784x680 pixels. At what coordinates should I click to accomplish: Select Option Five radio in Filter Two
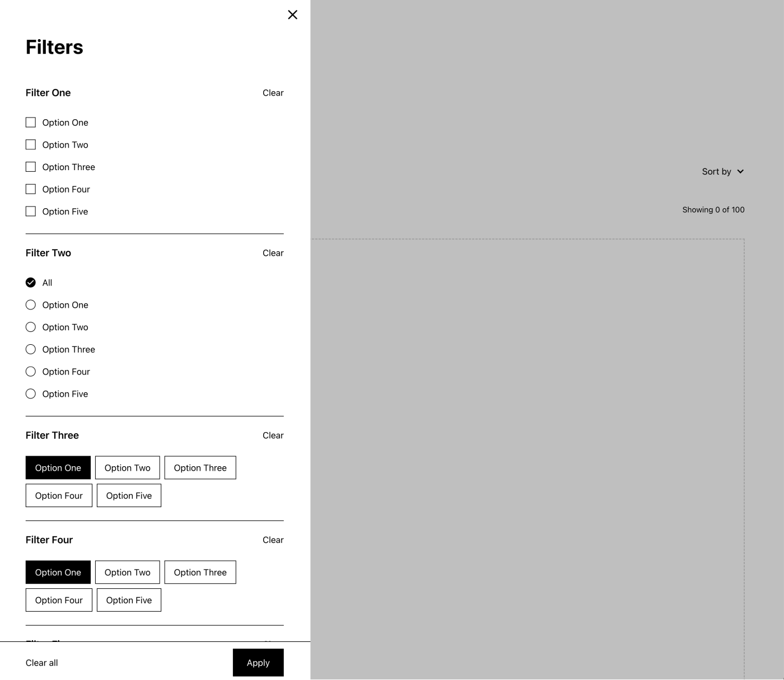tap(31, 394)
